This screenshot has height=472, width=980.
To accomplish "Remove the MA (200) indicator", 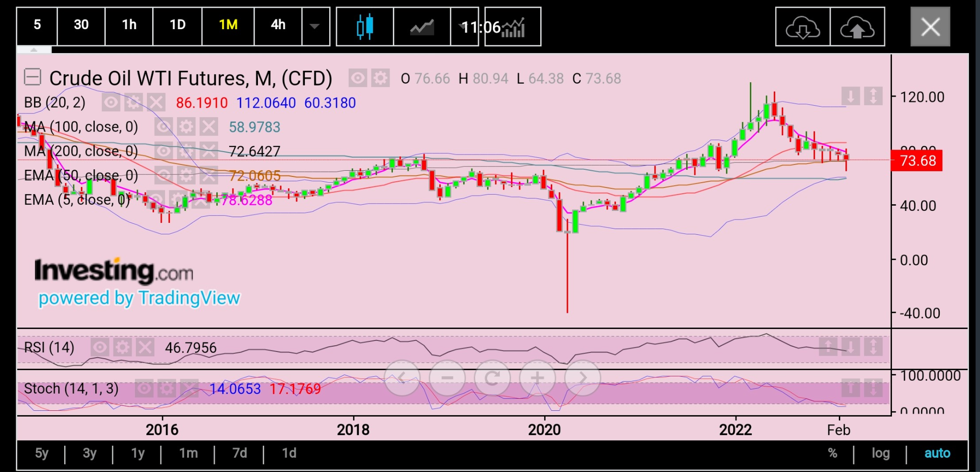I will pyautogui.click(x=209, y=151).
